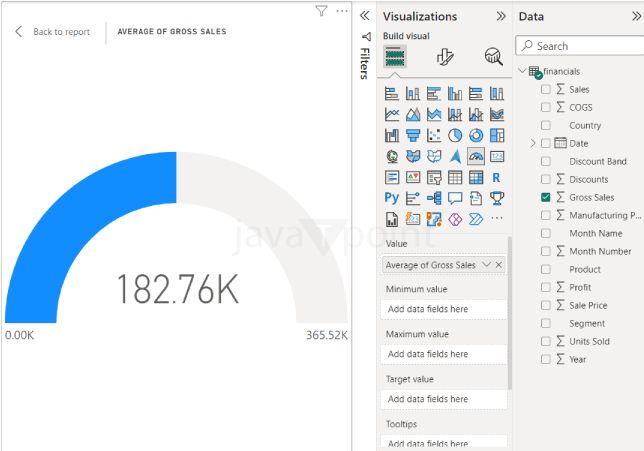Select the Area chart visual
This screenshot has height=451, width=644.
coord(413,115)
